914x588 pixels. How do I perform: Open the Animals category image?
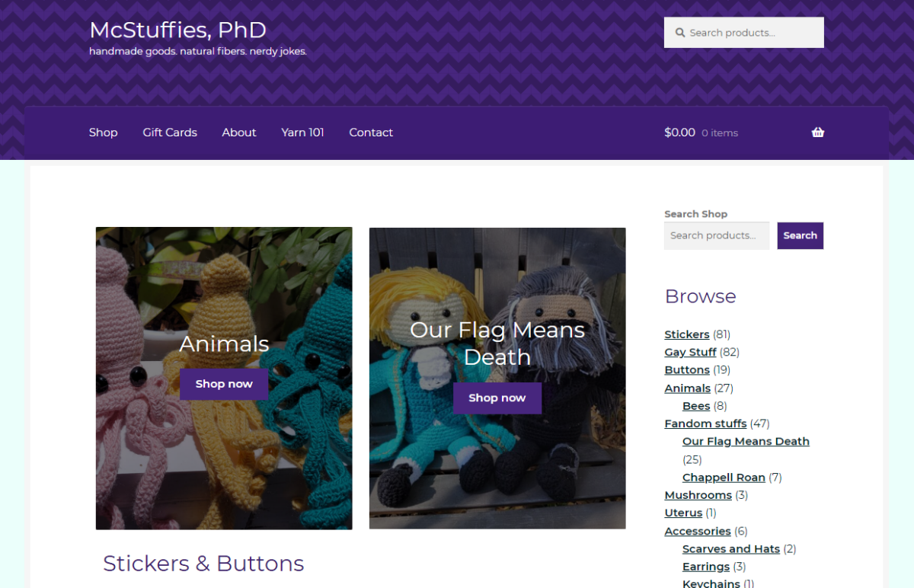coord(224,378)
